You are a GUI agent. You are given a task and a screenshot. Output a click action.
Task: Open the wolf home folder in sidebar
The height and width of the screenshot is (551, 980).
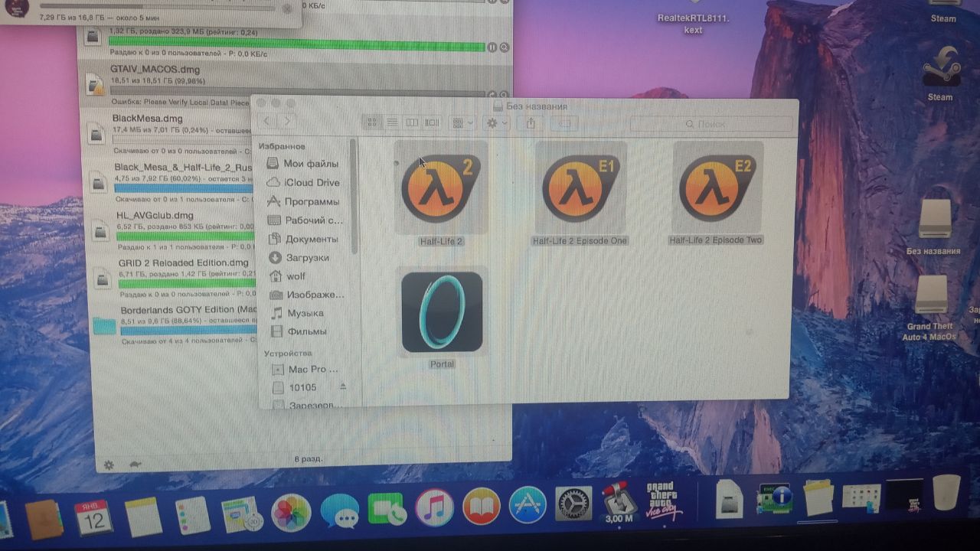pyautogui.click(x=287, y=276)
